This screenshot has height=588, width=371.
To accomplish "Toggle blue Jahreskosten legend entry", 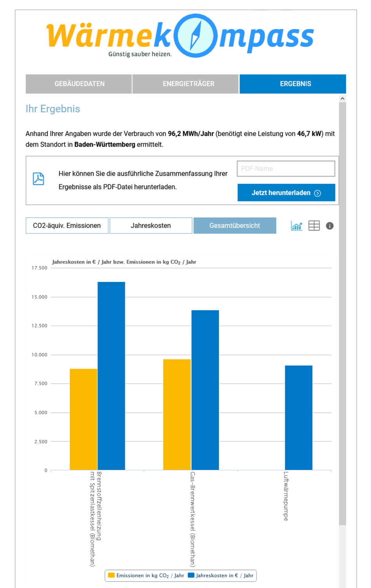I will coord(221,575).
